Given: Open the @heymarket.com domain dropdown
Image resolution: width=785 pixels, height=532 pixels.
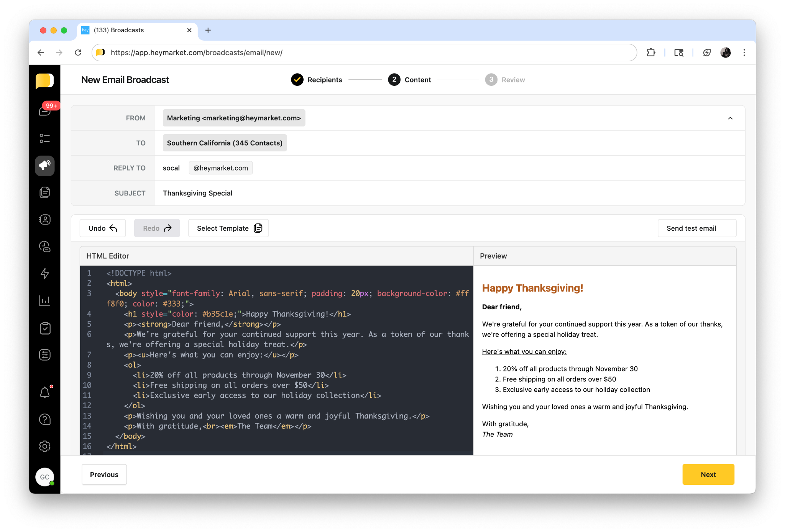Looking at the screenshot, I should [x=220, y=168].
